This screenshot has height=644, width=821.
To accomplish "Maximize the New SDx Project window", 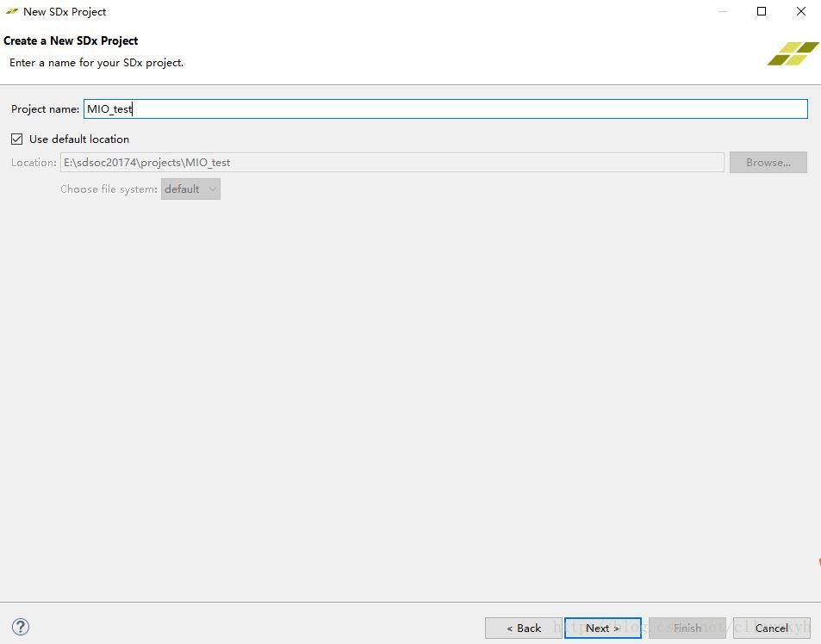I will point(762,11).
